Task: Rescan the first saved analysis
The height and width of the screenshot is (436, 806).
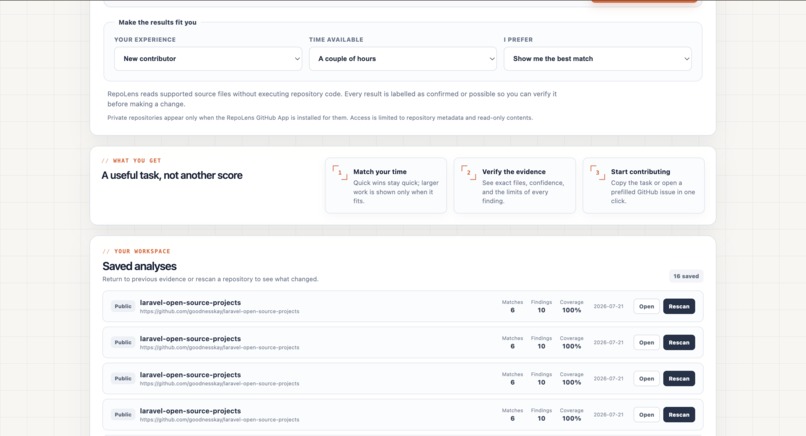Action: coord(679,306)
